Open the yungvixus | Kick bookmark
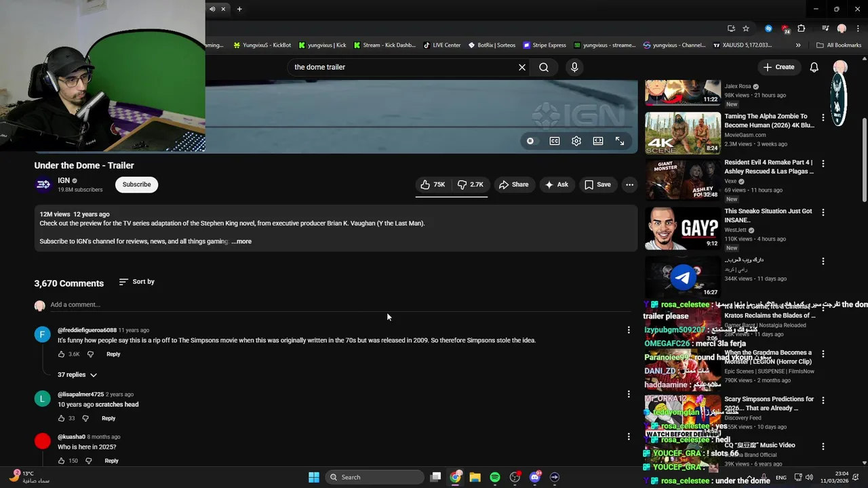 (x=323, y=45)
